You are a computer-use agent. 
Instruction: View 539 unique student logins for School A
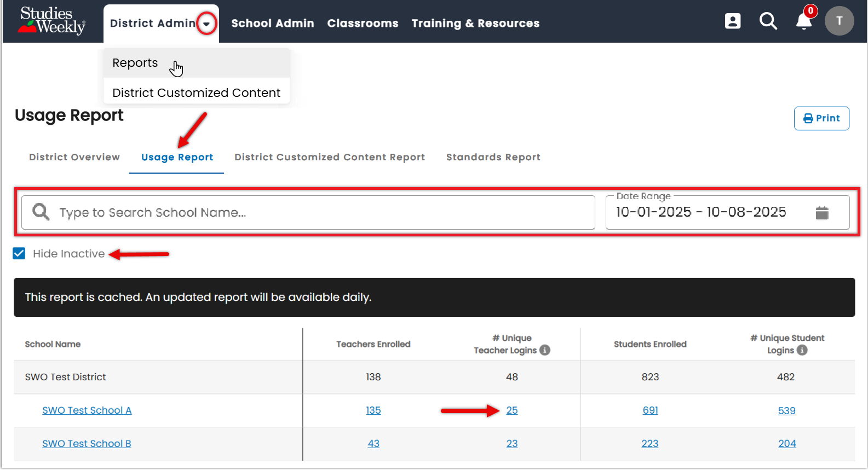tap(787, 411)
